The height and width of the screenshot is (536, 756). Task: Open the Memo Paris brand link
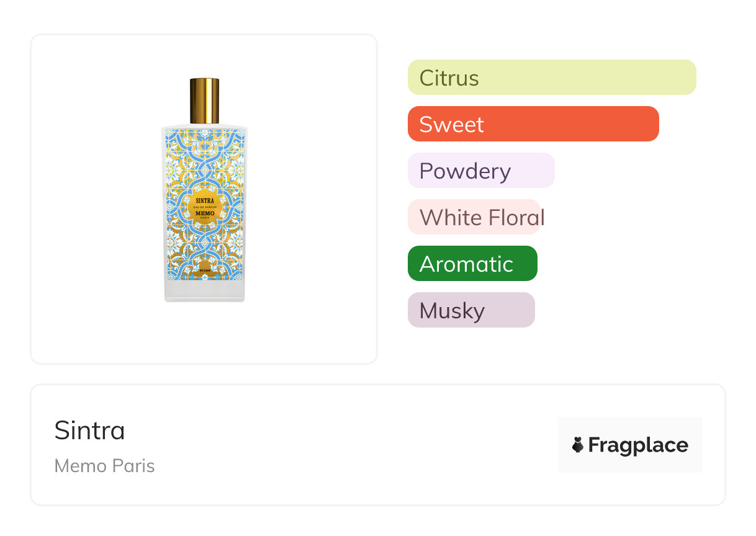coord(104,466)
